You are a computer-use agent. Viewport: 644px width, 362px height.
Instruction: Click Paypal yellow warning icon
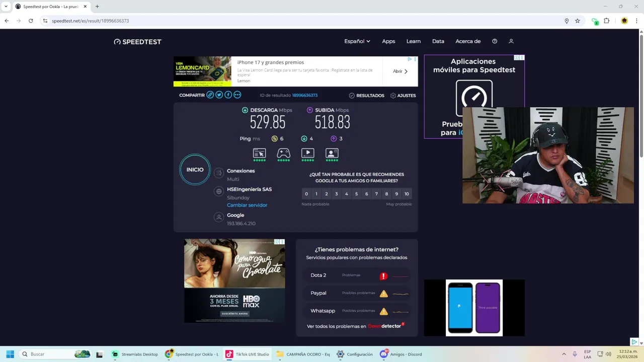coord(384,294)
